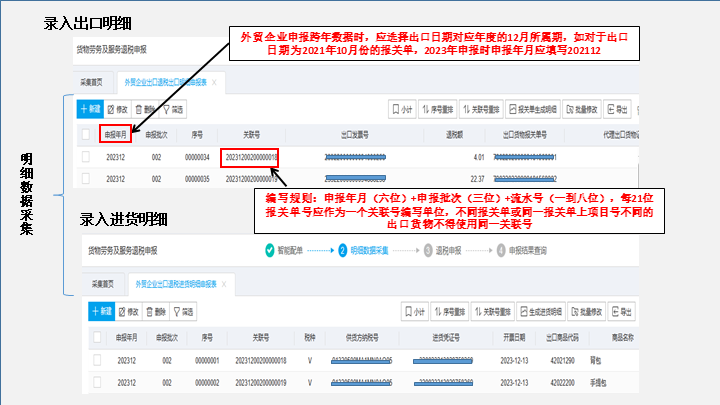Click 删除 trash button in purchase detail toolbar
This screenshot has height=405, width=720.
click(x=156, y=312)
